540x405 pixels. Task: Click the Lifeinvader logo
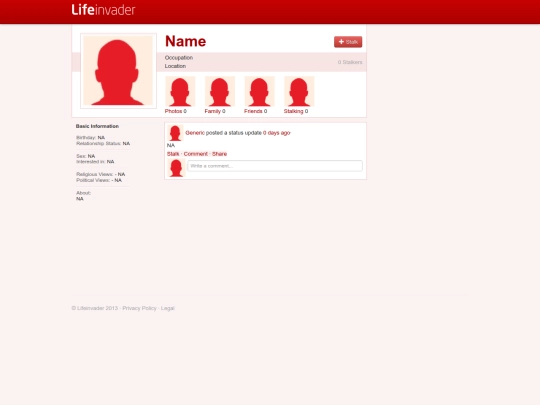103,10
